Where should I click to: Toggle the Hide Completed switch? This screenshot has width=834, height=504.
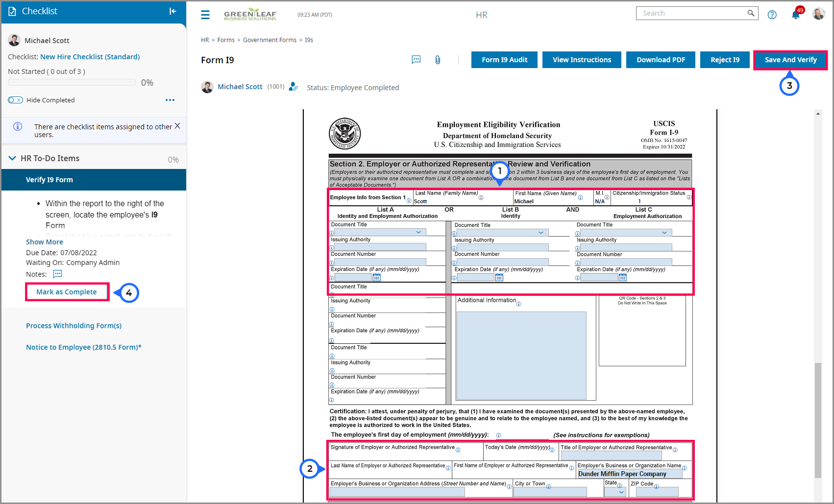pyautogui.click(x=15, y=100)
